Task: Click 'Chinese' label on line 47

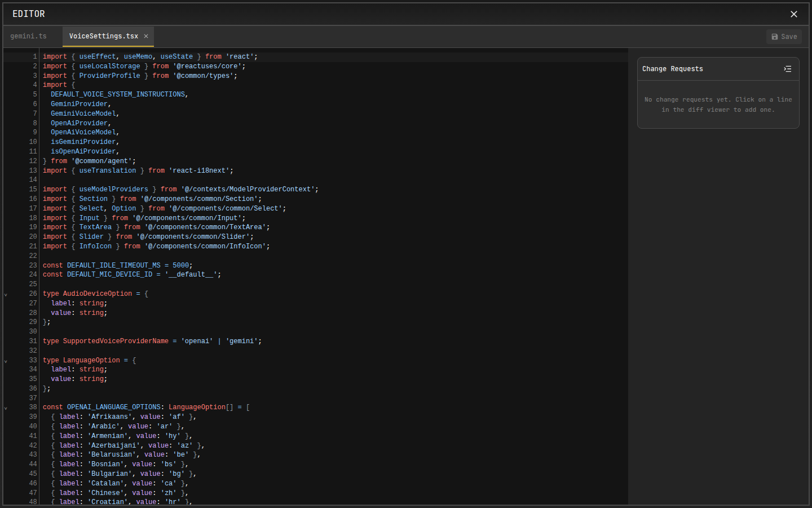Action: click(x=105, y=493)
